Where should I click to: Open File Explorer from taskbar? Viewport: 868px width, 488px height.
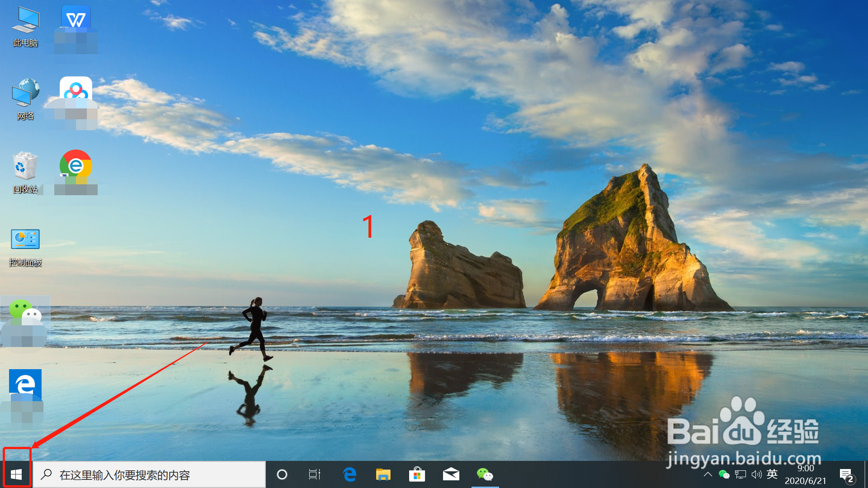[383, 474]
